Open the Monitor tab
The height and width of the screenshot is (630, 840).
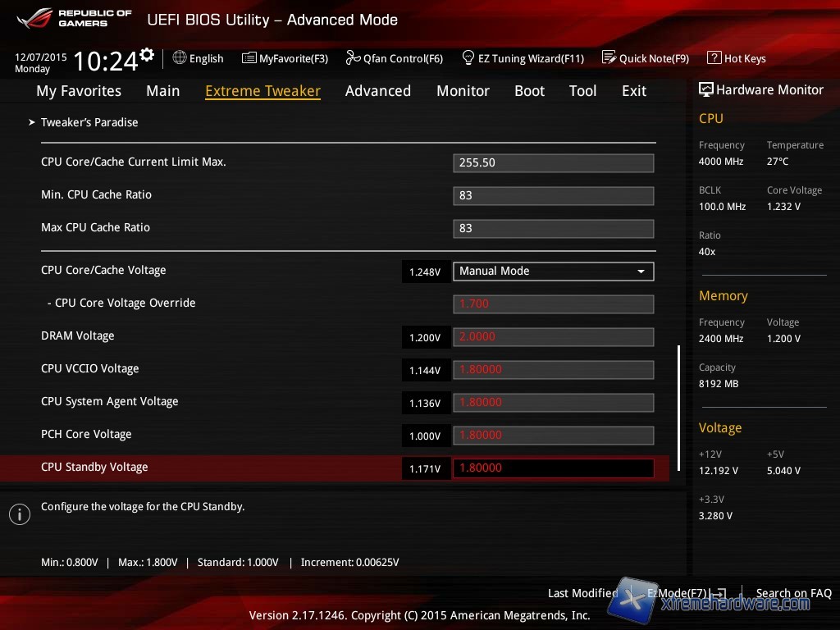(x=463, y=91)
